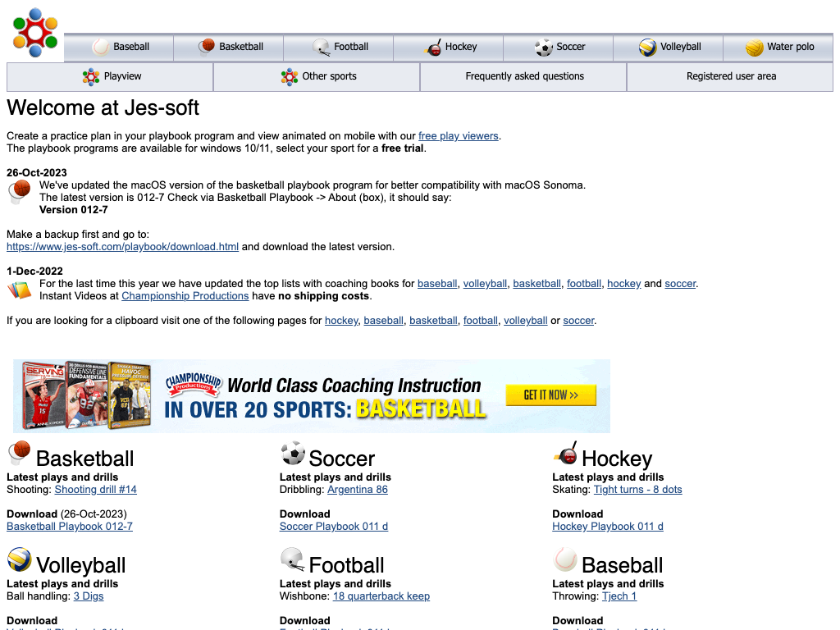Click the hockey mask icon in navigation

pos(433,48)
